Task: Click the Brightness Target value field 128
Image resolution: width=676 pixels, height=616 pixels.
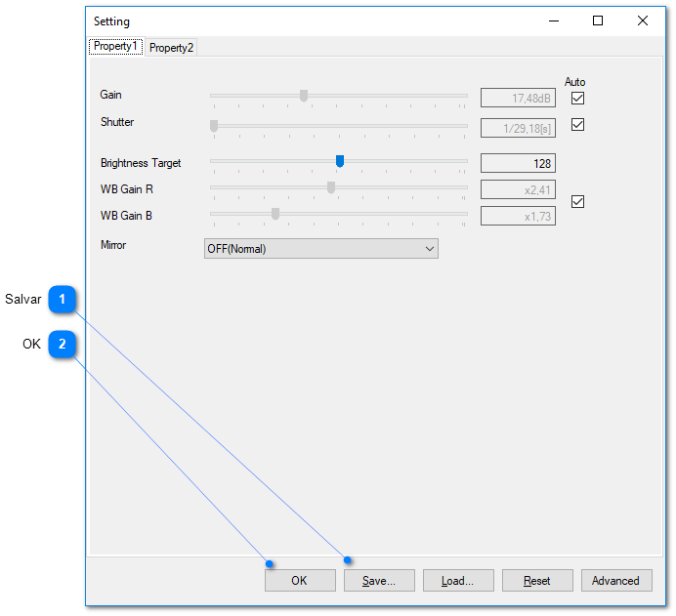Action: click(x=518, y=163)
